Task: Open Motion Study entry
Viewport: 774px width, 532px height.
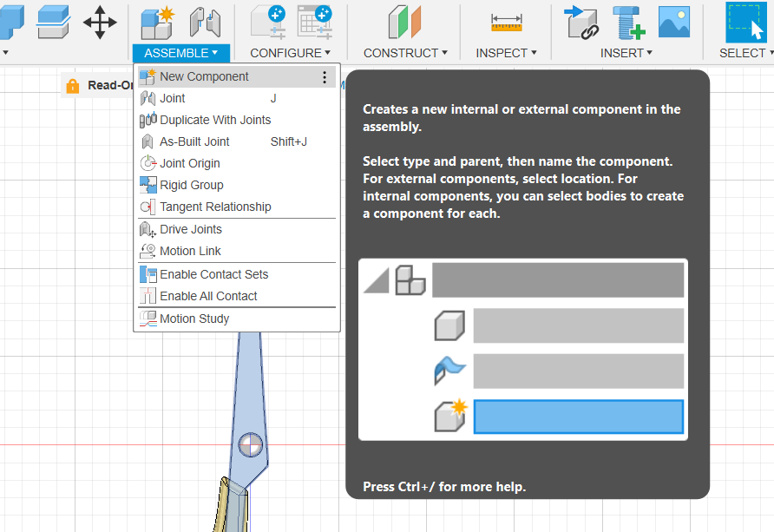Action: tap(237, 319)
